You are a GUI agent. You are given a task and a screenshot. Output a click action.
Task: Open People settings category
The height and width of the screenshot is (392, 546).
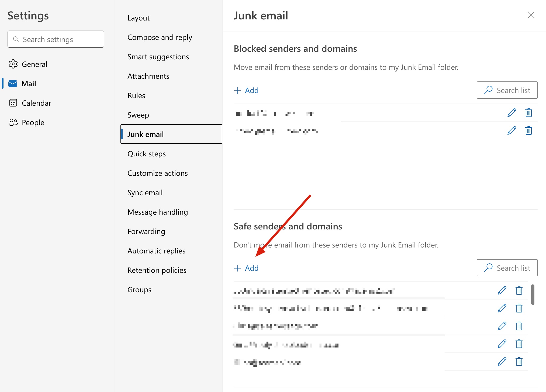pos(33,122)
